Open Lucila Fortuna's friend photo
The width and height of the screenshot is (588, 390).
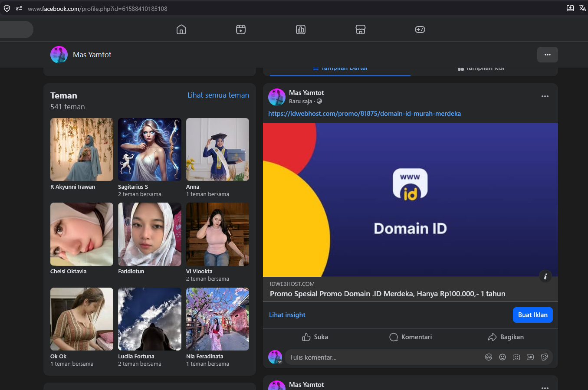click(150, 319)
